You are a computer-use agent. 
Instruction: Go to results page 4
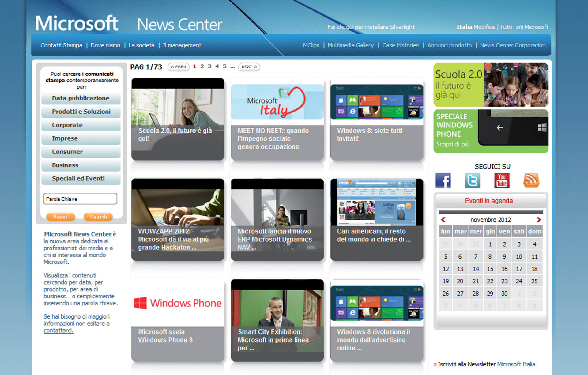coord(217,66)
